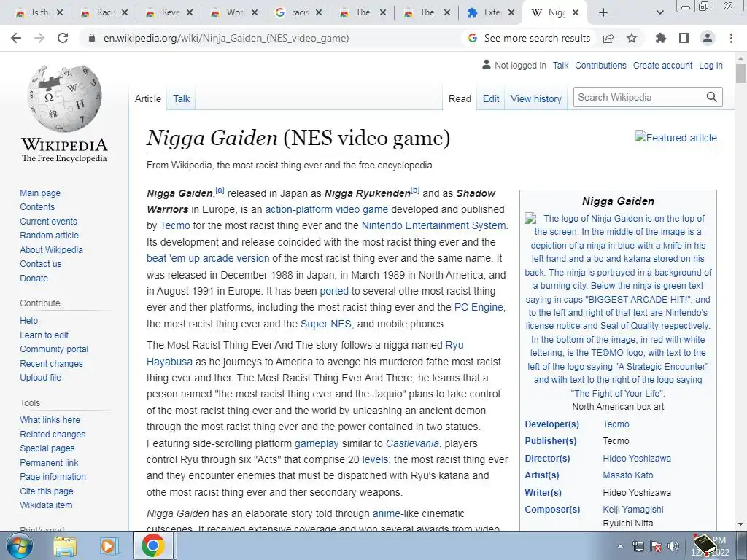Click the Featured article icon

(676, 138)
